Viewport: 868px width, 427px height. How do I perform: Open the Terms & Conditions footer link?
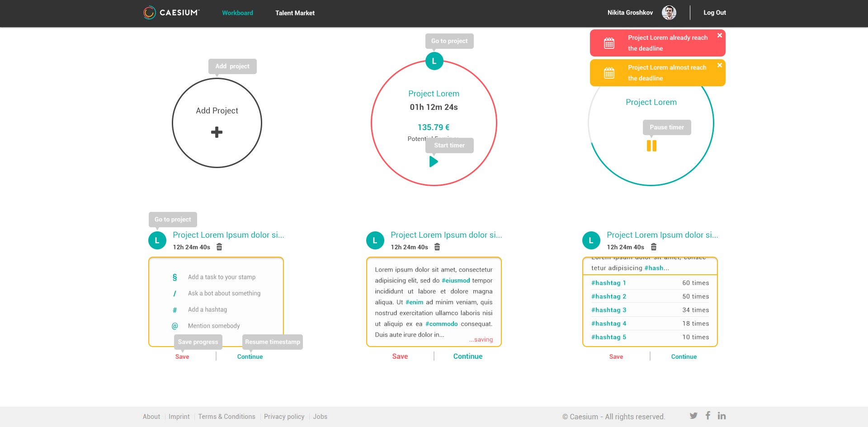tap(226, 417)
